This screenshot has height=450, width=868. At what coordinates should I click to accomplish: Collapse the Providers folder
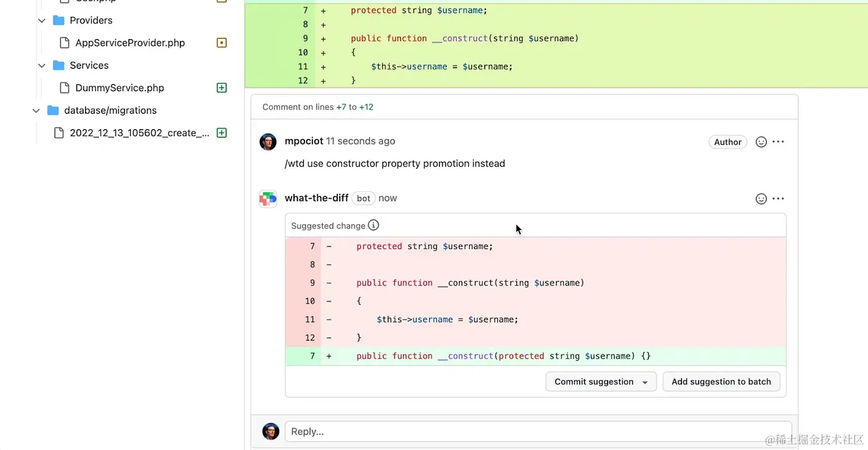click(42, 20)
